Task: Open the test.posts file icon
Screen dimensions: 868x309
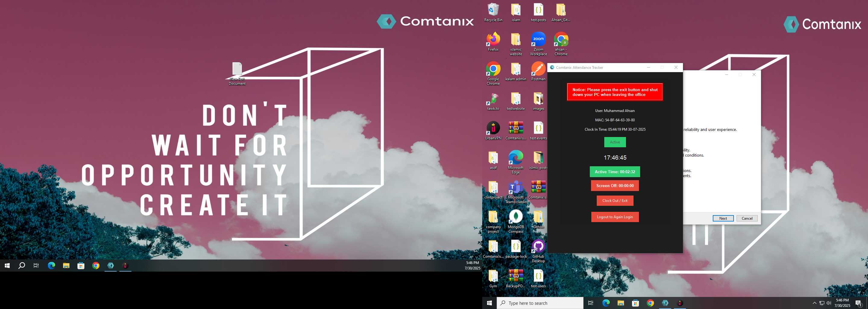Action: click(x=538, y=13)
